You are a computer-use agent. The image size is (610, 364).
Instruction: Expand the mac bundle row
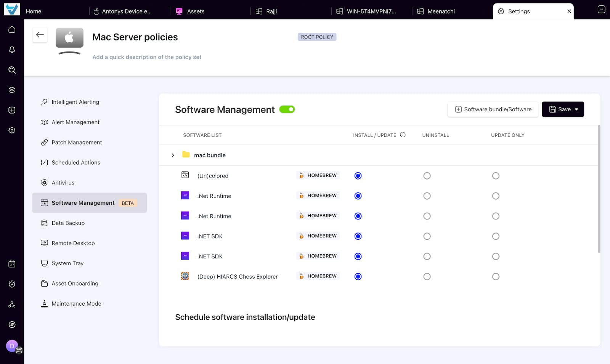click(x=173, y=155)
